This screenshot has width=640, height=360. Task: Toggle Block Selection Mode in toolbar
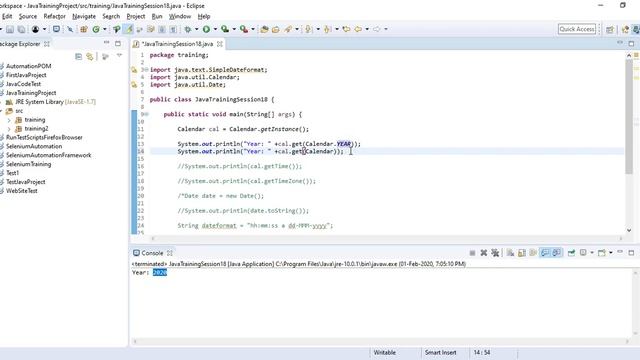tap(162, 29)
